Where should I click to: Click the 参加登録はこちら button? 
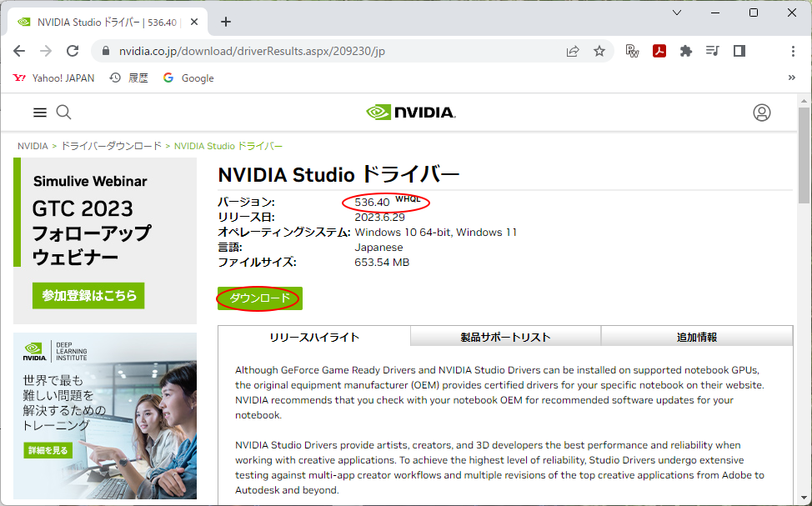click(88, 296)
